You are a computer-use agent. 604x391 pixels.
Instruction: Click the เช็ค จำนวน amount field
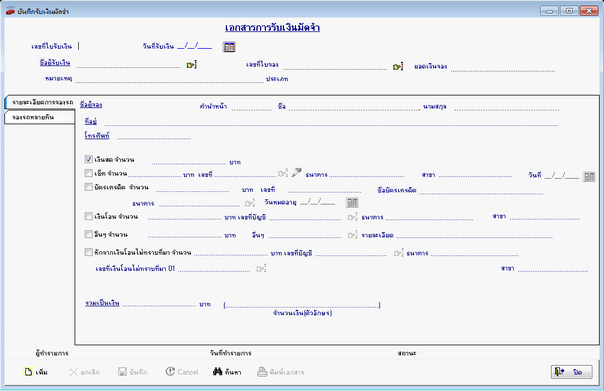[x=154, y=173]
